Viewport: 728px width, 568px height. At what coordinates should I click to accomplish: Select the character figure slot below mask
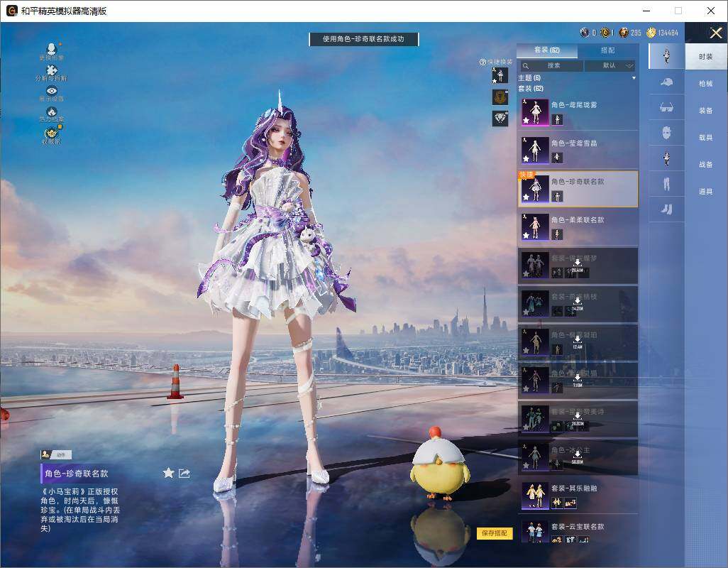tap(666, 158)
